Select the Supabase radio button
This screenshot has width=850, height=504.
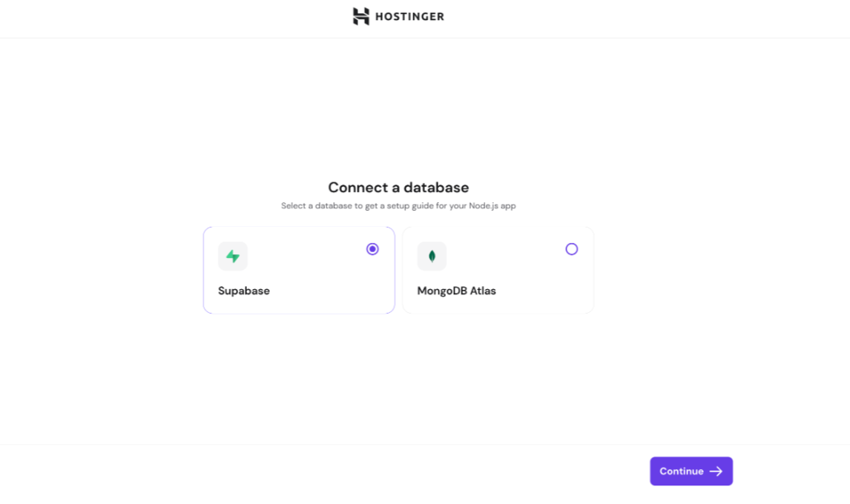[x=372, y=249]
